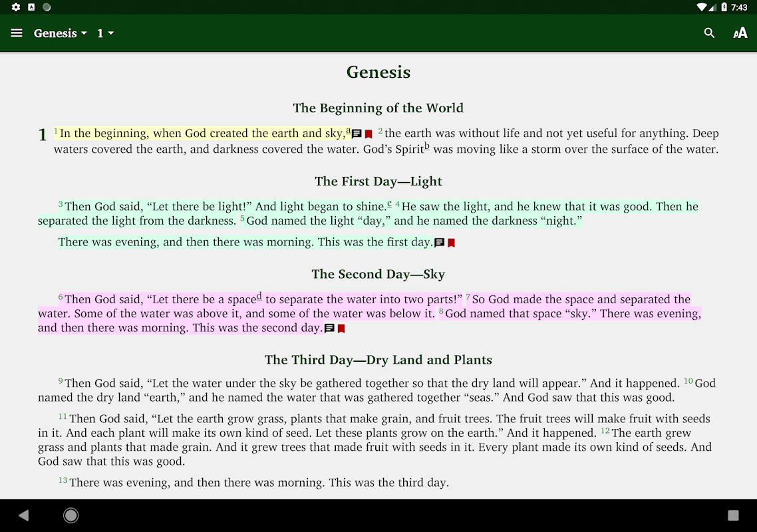Open footnote b after 'God's Spirit'
This screenshot has width=757, height=532.
pyautogui.click(x=427, y=146)
